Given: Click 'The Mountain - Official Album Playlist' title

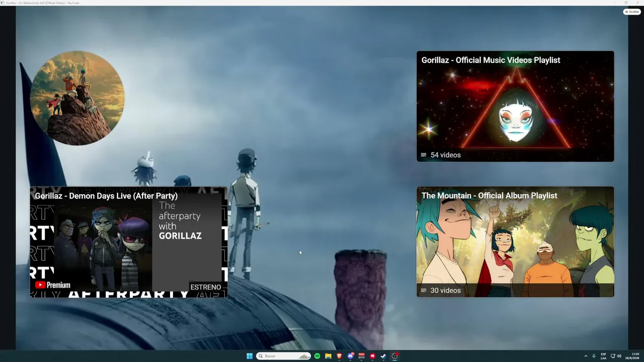Looking at the screenshot, I should point(489,196).
